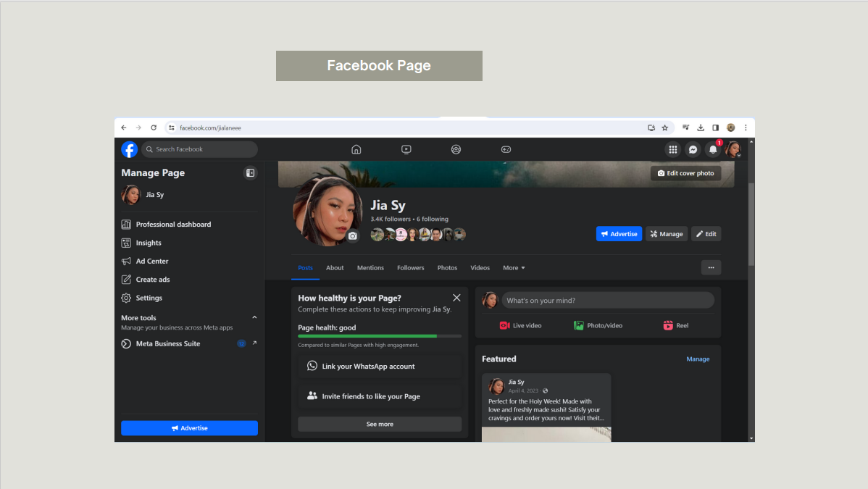Click the Page health progress bar
This screenshot has width=868, height=489.
click(x=379, y=336)
